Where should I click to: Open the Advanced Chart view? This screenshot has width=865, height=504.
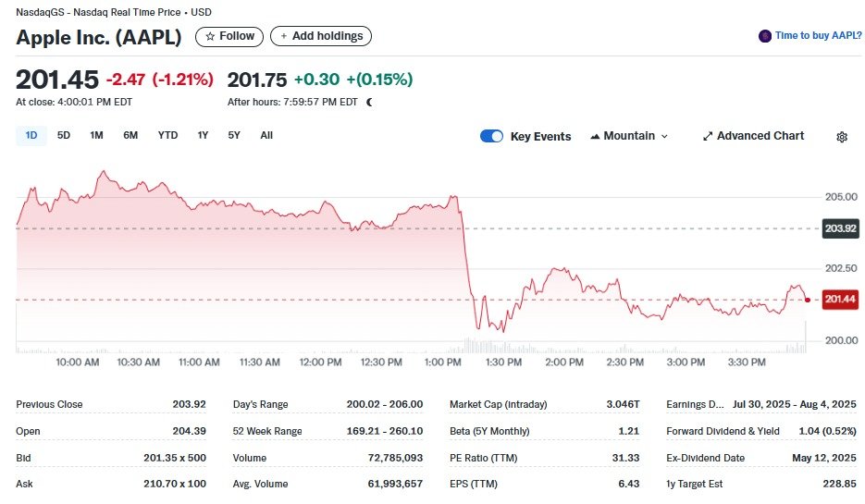click(753, 136)
